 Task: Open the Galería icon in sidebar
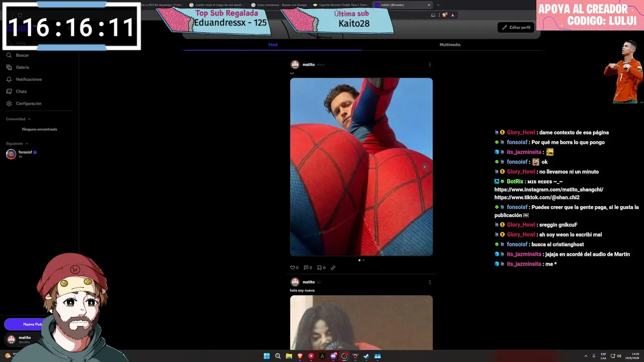(9, 67)
